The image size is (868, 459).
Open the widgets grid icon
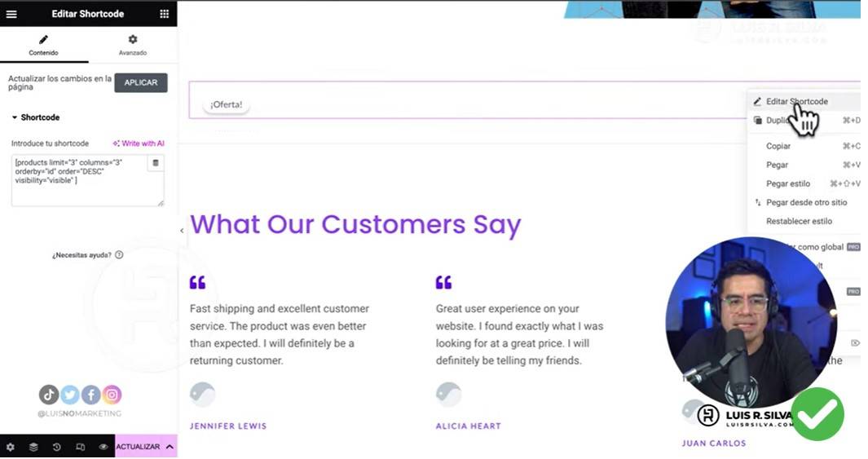(165, 14)
